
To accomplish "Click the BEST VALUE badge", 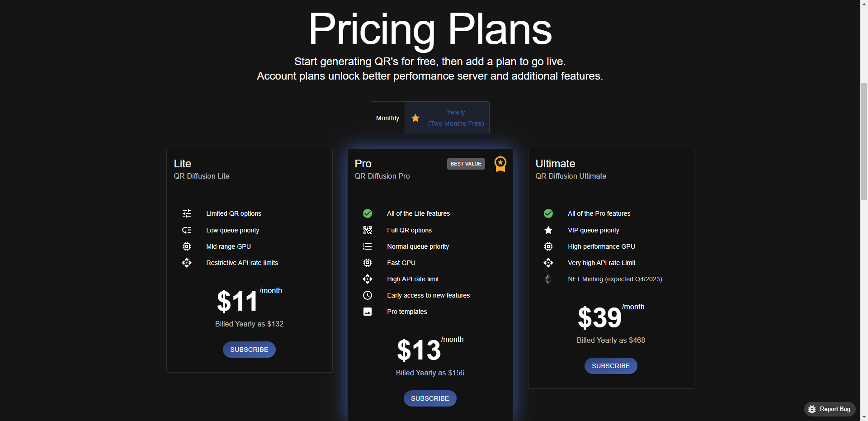I will click(466, 164).
